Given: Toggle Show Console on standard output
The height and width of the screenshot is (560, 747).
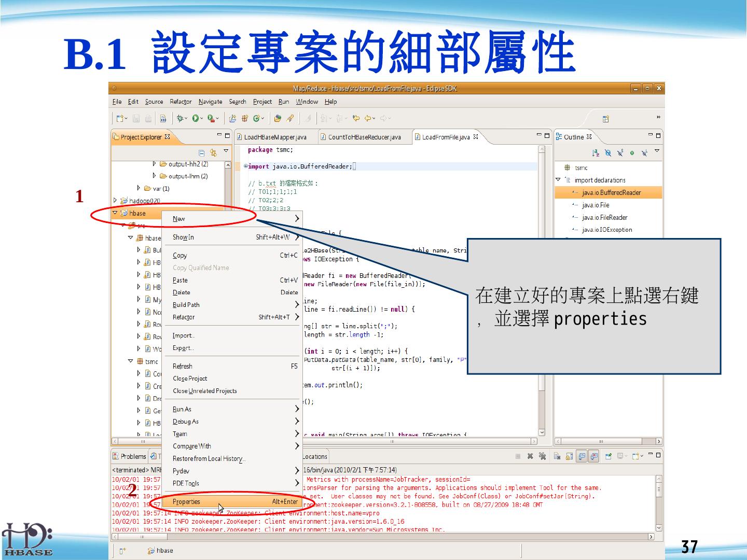Looking at the screenshot, I should click(x=582, y=456).
